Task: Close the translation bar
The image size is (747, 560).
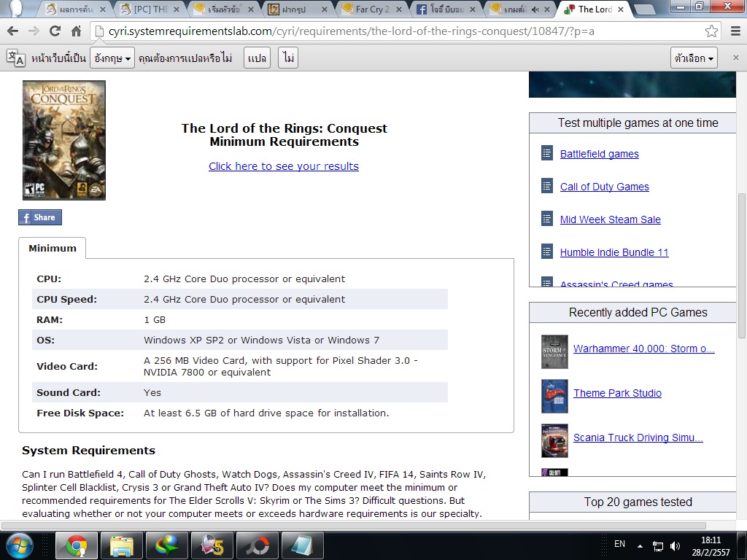Action: tap(735, 58)
